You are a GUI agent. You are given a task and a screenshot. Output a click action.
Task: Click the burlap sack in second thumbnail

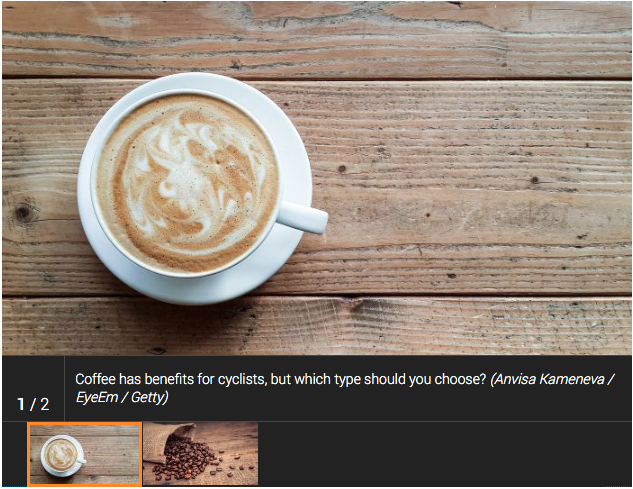pos(159,442)
